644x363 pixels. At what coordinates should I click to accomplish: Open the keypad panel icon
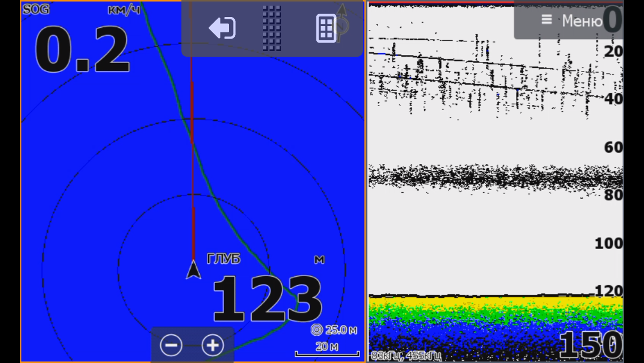tap(326, 28)
